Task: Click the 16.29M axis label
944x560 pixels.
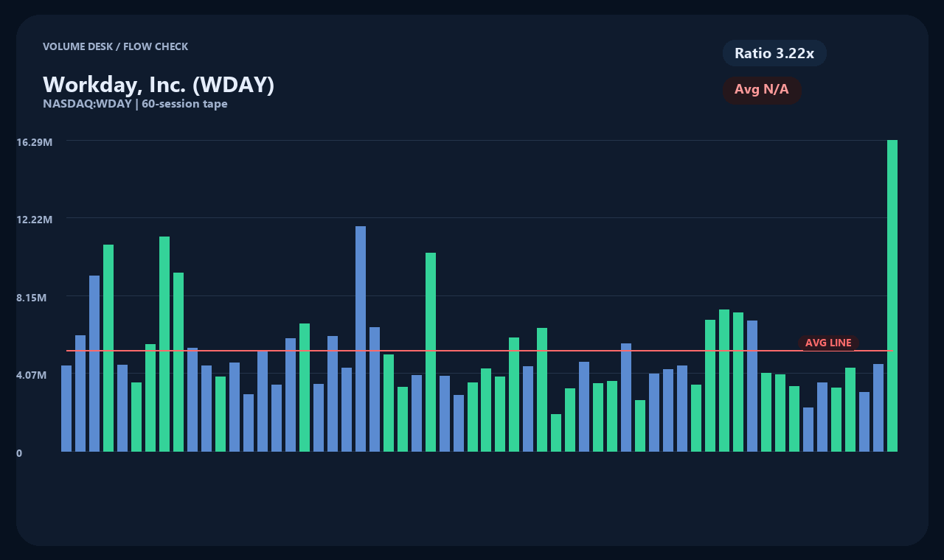Action: coord(35,141)
